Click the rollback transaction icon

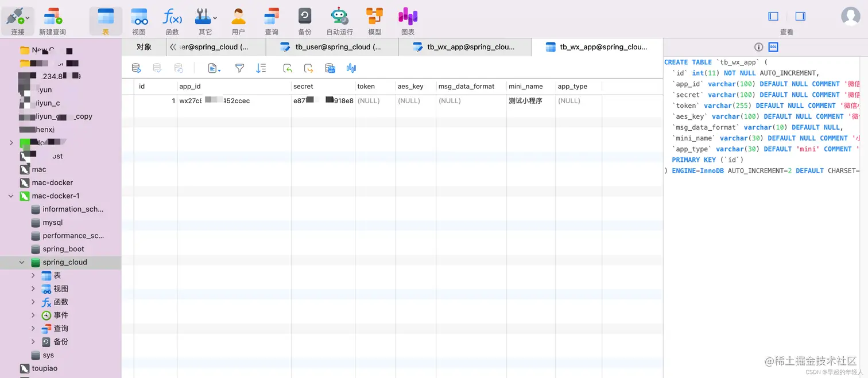click(179, 68)
